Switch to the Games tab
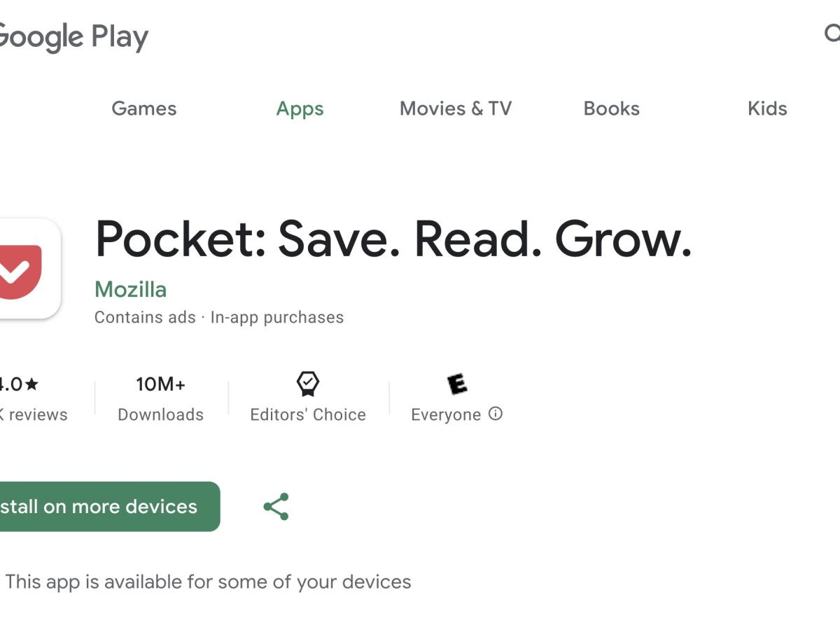Viewport: 840px width, 630px height. tap(144, 108)
